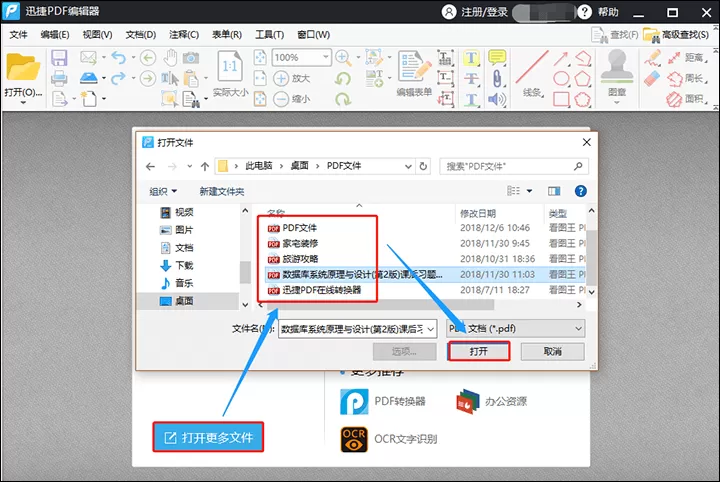Screen dimensions: 720x482
Task: Expand the Stamp 图章 dropdown arrow
Action: (617, 102)
